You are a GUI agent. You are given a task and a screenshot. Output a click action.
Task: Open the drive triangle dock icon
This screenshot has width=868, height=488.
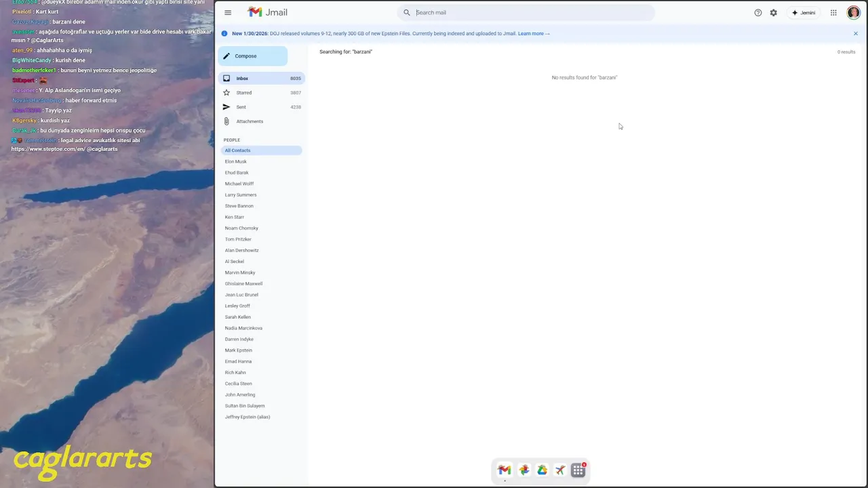(542, 470)
